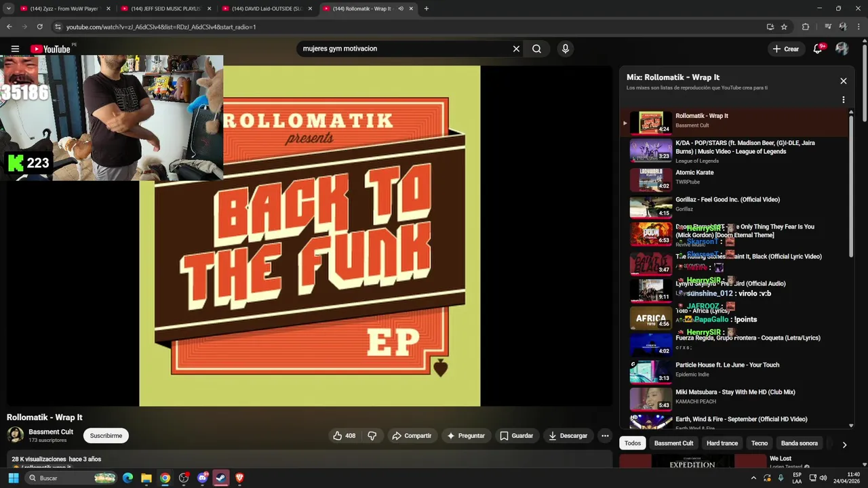Select the Tecno filter chip
This screenshot has width=868, height=488.
click(759, 443)
